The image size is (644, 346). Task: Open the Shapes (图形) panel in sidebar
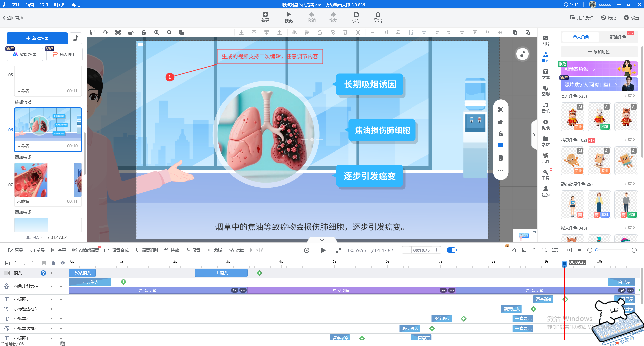tap(545, 91)
